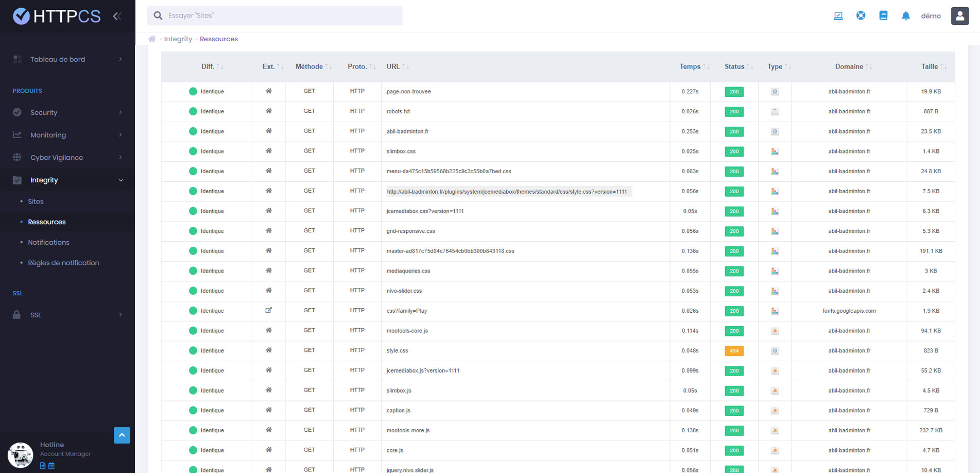Open the Ressources submenu item

pos(47,222)
